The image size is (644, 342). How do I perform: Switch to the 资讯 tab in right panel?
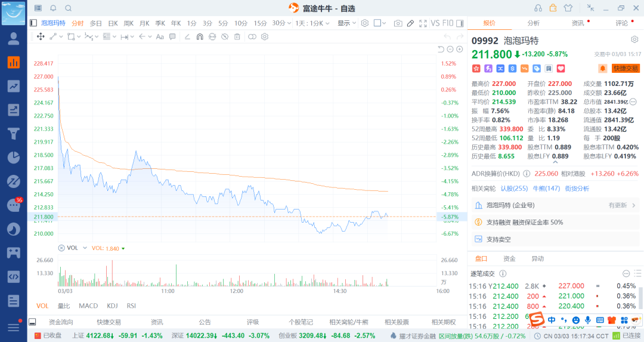coord(578,23)
